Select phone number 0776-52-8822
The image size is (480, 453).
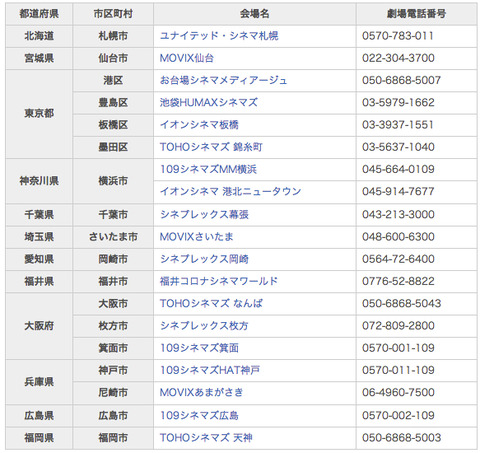[x=398, y=281]
